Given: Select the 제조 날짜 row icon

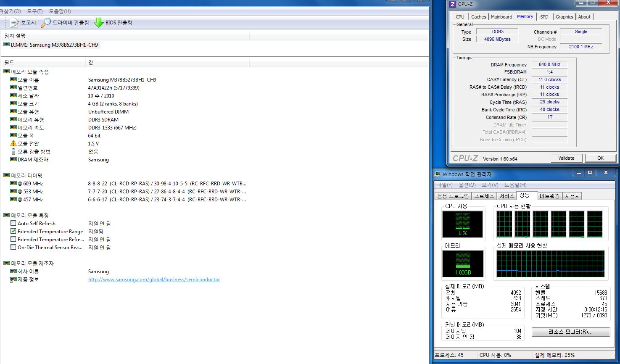Looking at the screenshot, I should coord(13,95).
